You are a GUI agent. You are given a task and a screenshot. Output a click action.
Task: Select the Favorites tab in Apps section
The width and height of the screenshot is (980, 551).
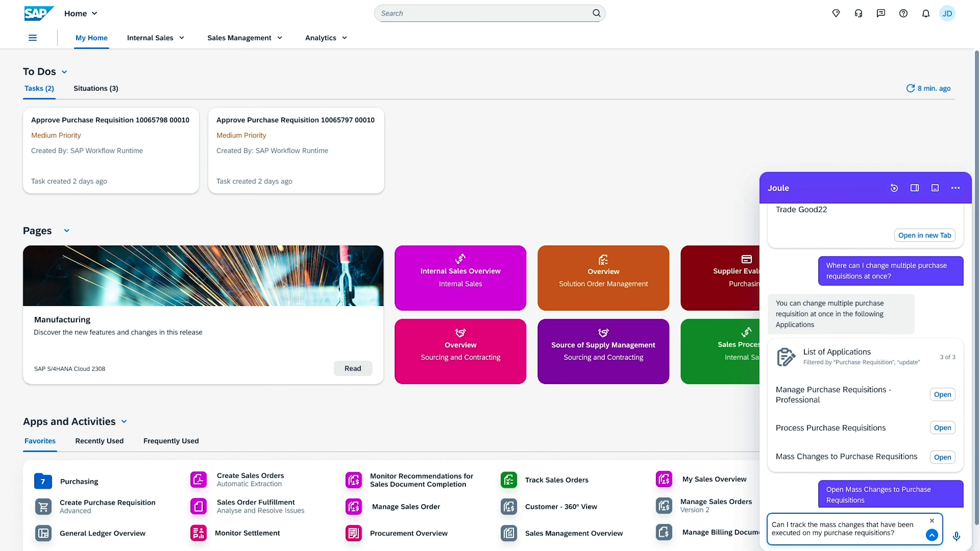tap(40, 441)
